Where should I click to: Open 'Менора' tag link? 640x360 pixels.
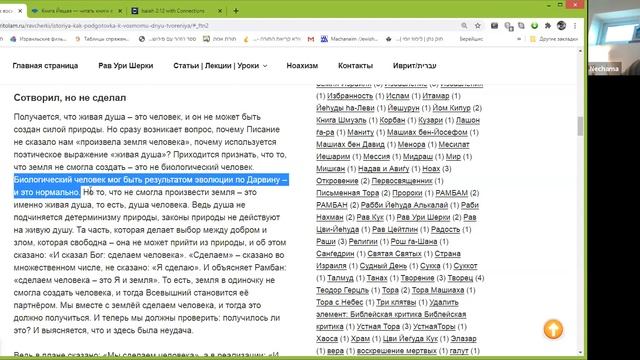coord(411,144)
